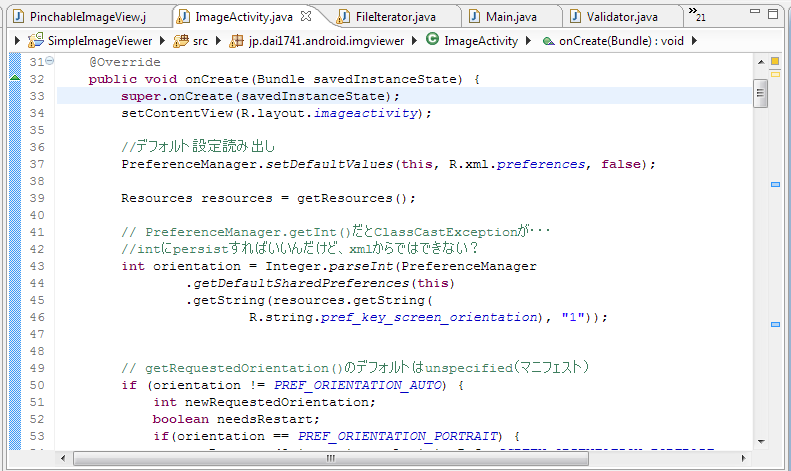Expand arrow before SimpleImageViewer breadcrumb
The height and width of the screenshot is (471, 791).
pos(17,40)
